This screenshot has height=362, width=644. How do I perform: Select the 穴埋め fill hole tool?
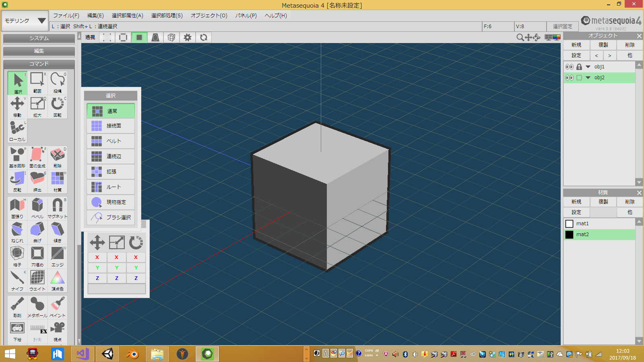(37, 257)
